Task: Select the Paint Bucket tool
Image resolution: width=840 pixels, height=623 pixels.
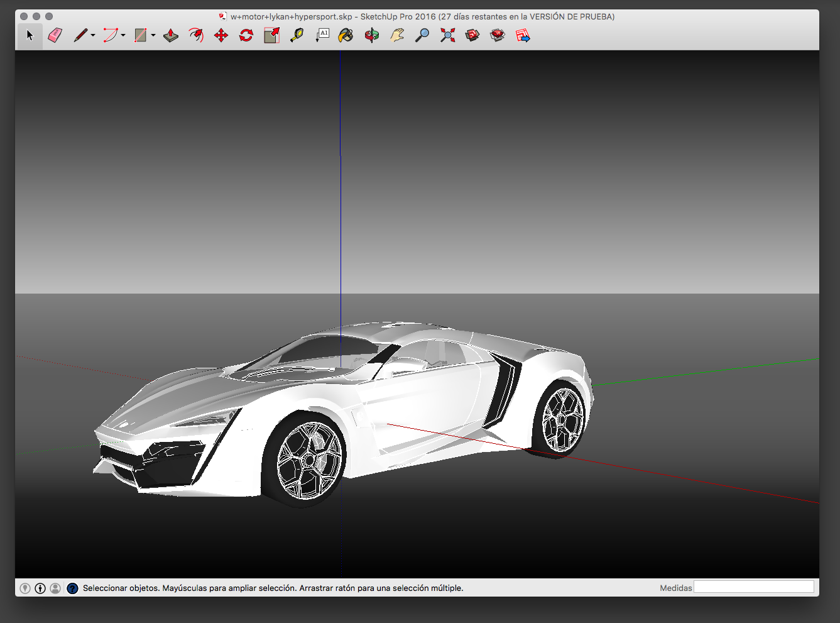Action: pos(346,36)
